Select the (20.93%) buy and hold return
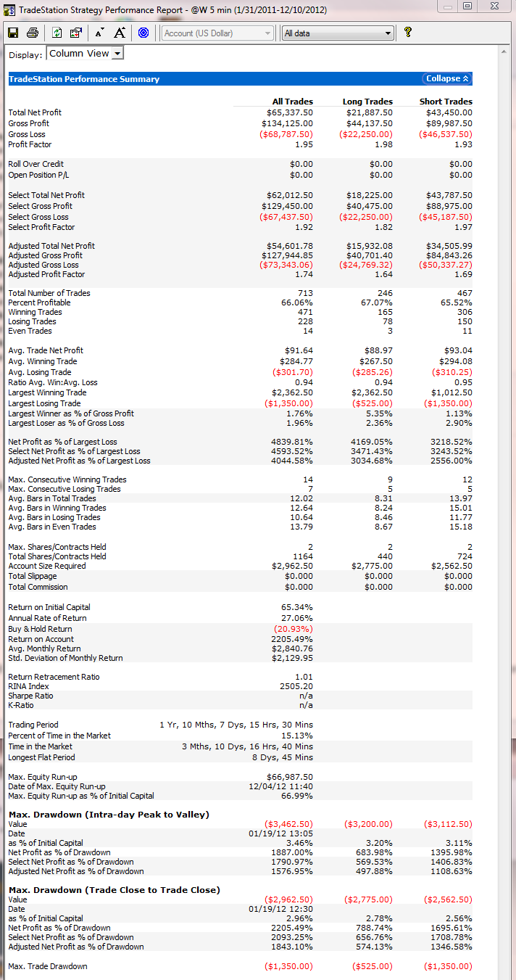This screenshot has width=516, height=980. coord(294,629)
